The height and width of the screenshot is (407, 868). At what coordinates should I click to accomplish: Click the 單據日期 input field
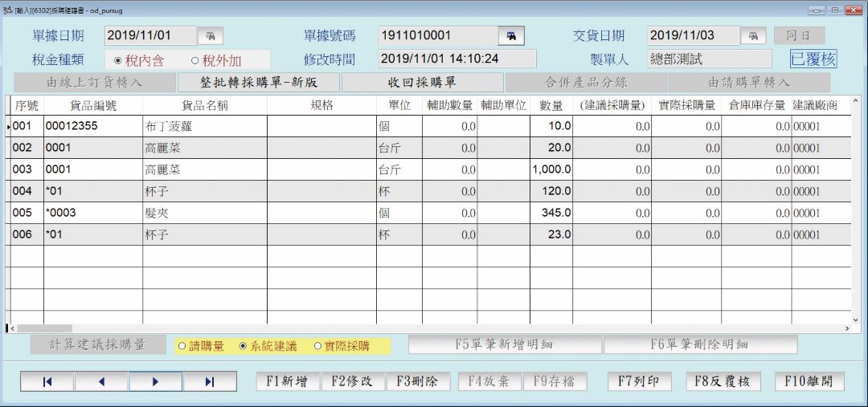click(150, 36)
